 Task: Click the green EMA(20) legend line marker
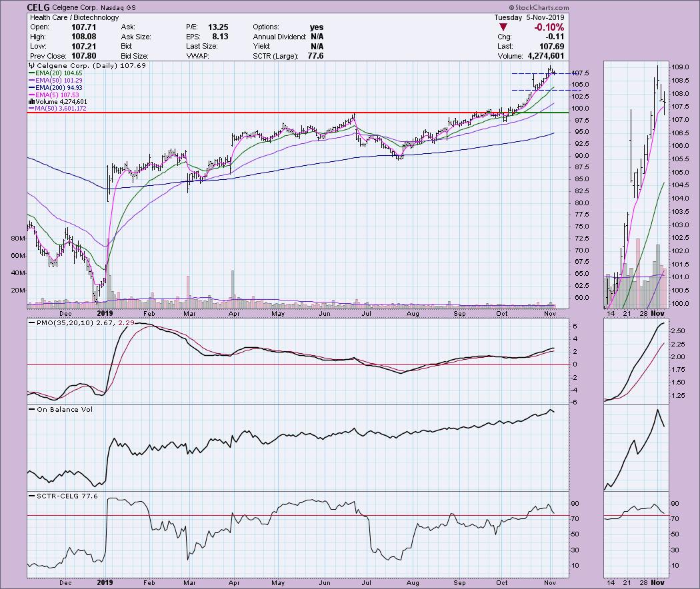coord(32,73)
